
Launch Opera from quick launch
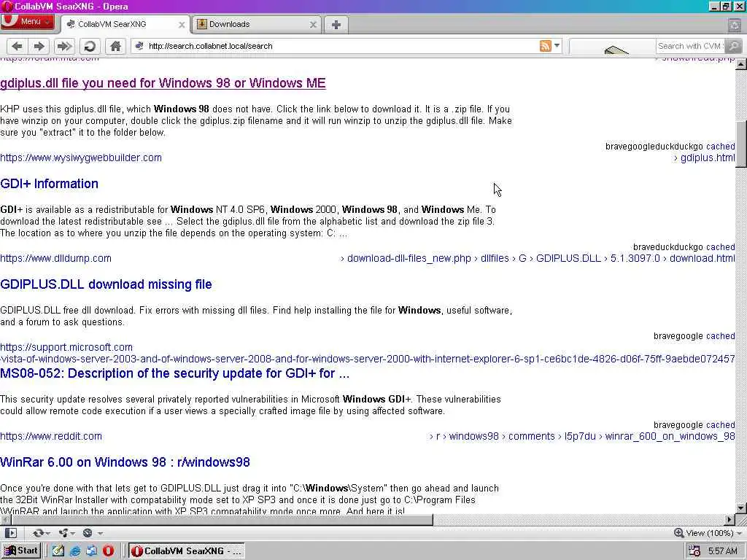[x=109, y=551]
